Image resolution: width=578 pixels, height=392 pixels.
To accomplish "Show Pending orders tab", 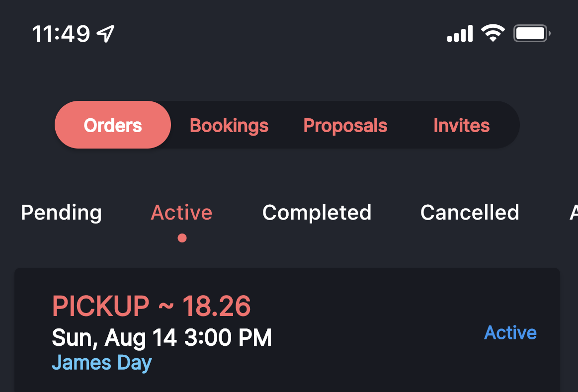I will 61,213.
